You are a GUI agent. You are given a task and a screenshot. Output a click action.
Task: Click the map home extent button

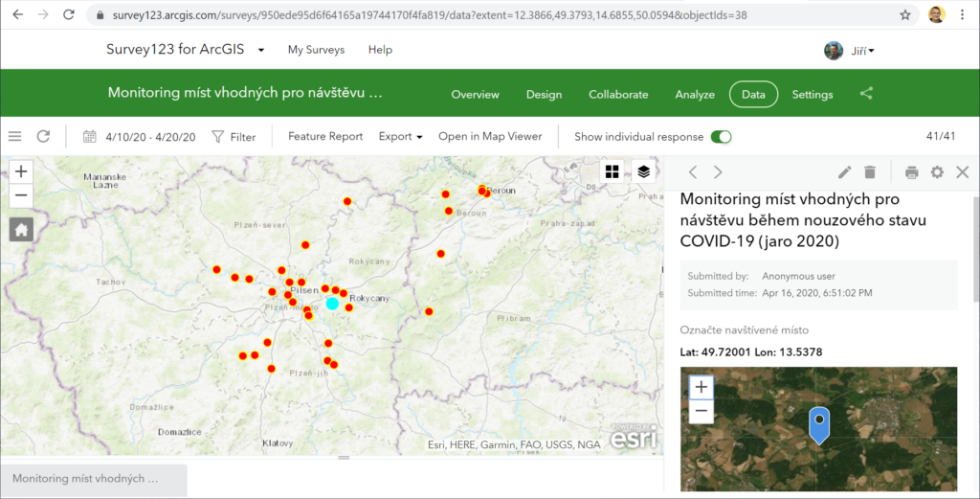[21, 229]
